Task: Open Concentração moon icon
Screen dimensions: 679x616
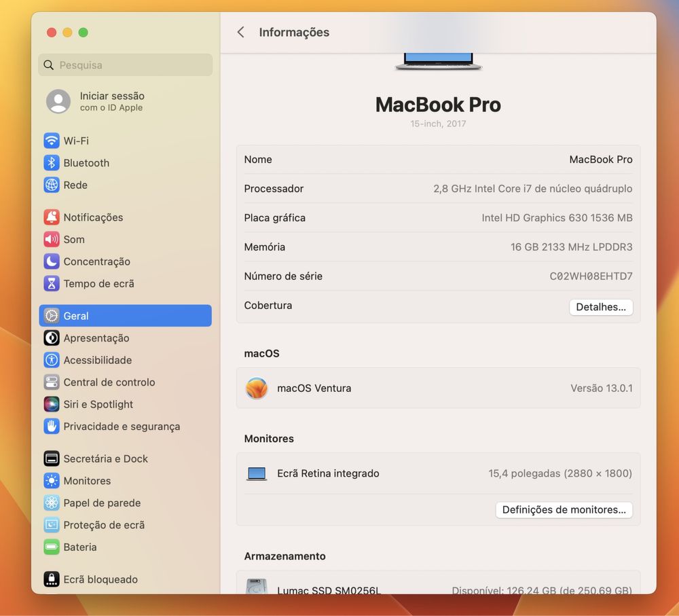Action: pyautogui.click(x=52, y=261)
